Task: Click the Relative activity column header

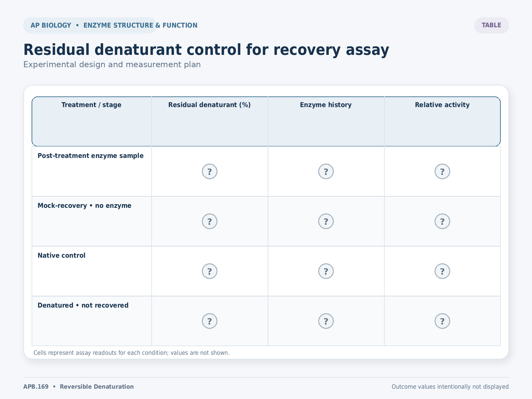Action: [442, 105]
